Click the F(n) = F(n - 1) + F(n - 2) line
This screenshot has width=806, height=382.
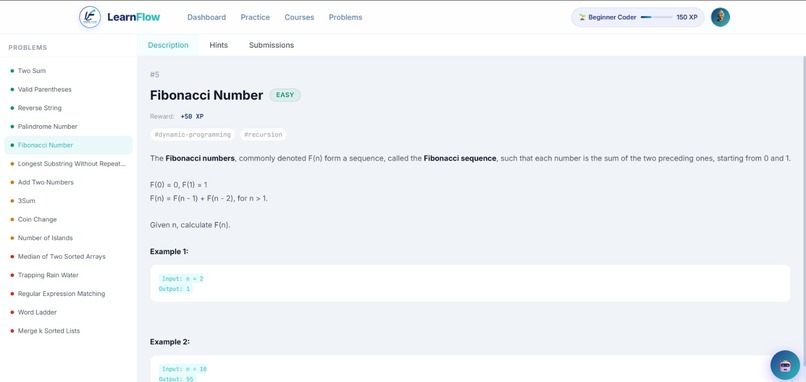pos(209,198)
